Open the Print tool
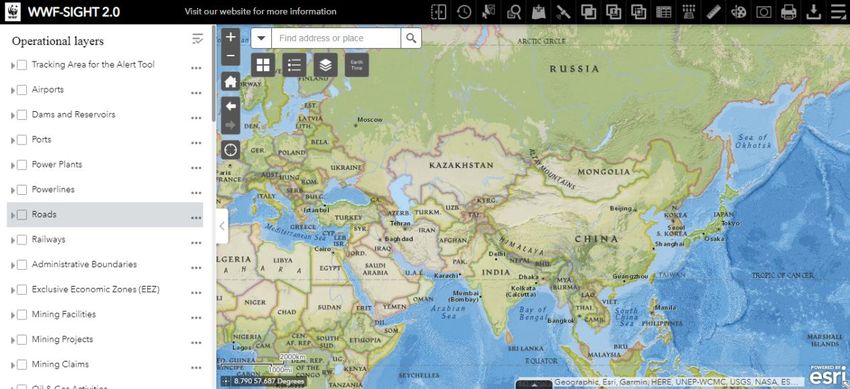850x389 pixels. pyautogui.click(x=789, y=12)
